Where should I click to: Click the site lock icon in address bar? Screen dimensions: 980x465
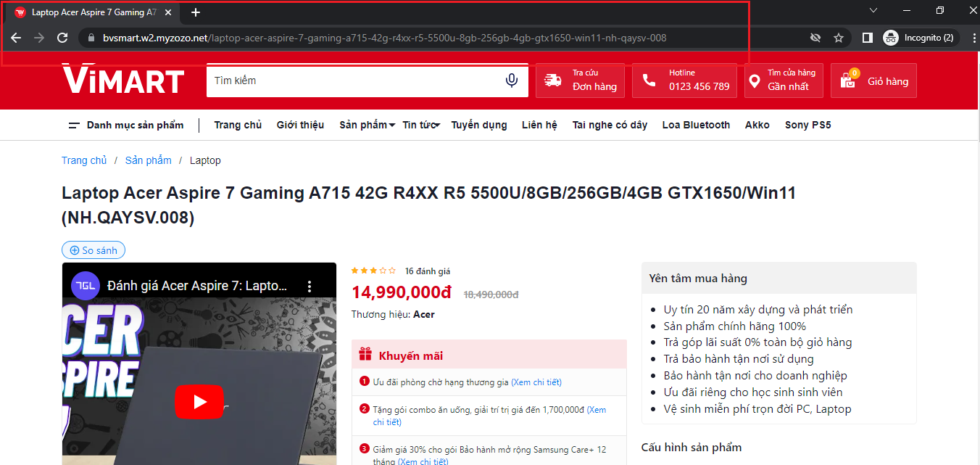point(91,38)
